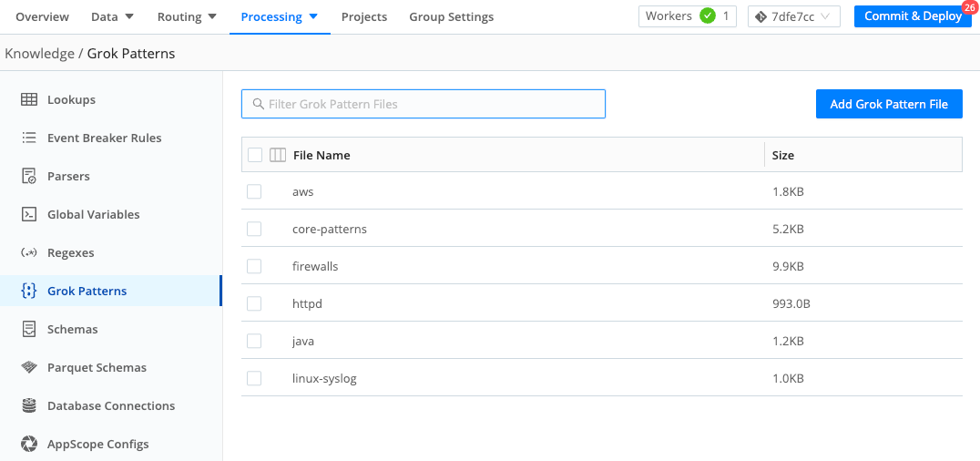Click the Knowledge breadcrumb link
This screenshot has height=461, width=980.
[x=39, y=53]
